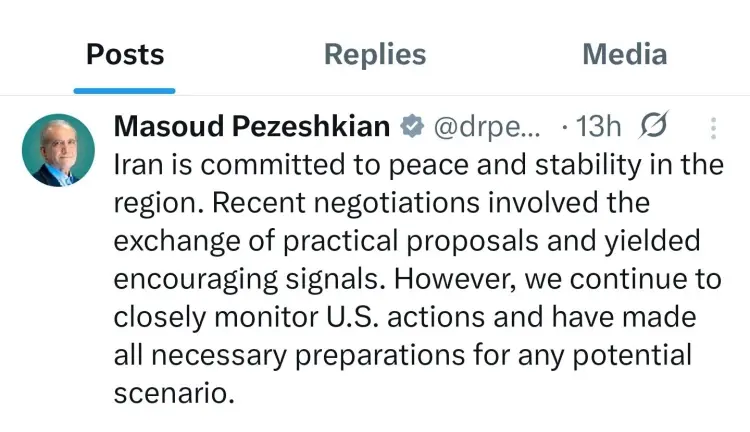Open the three-dot more options menu
The image size is (750, 432).
coord(713,128)
